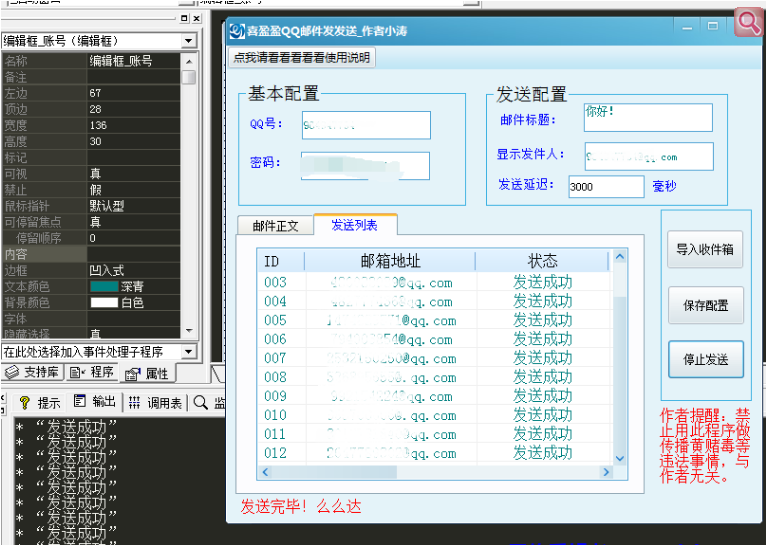
Task: Click the 发送延迟 field showing 3000
Action: click(x=606, y=187)
